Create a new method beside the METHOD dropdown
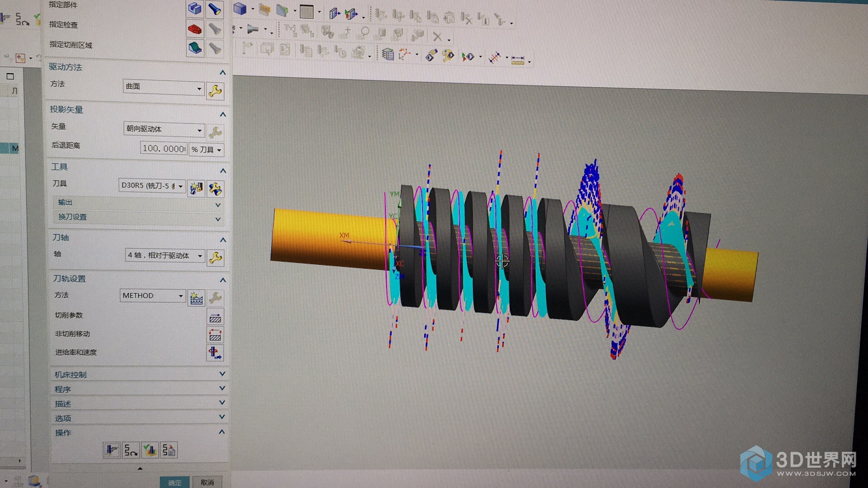This screenshot has height=488, width=868. 196,298
